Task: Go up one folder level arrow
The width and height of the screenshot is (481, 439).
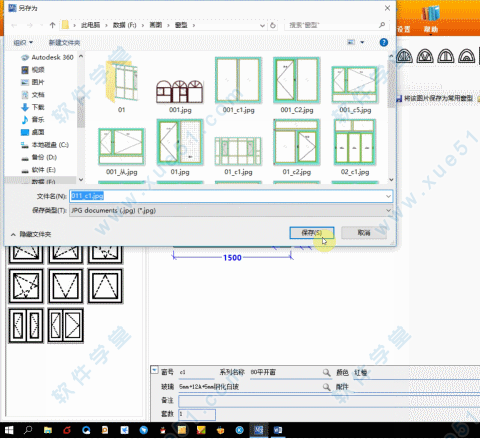Action: [52, 25]
